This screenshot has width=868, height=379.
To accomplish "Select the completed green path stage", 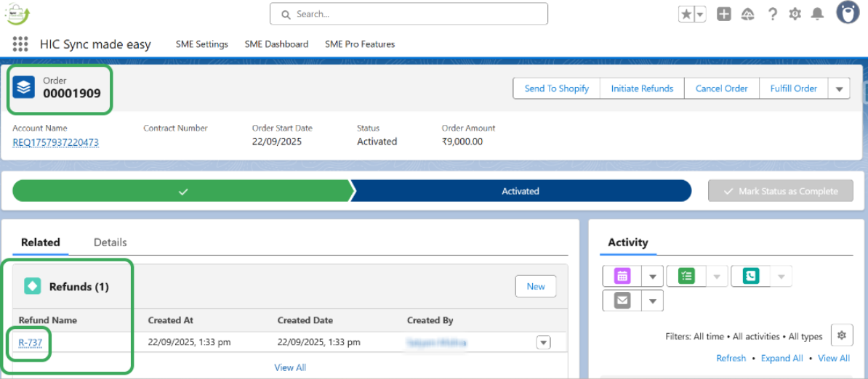I will (x=182, y=191).
